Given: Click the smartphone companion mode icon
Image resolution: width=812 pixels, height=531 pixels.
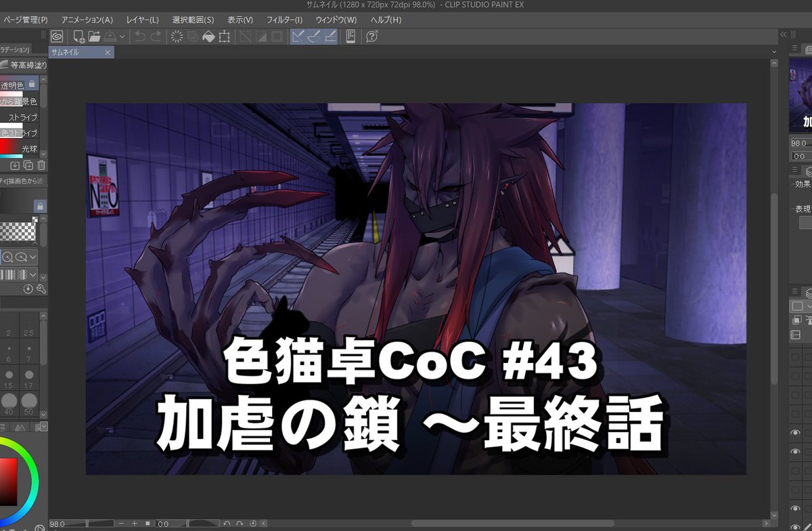Looking at the screenshot, I should tap(351, 37).
